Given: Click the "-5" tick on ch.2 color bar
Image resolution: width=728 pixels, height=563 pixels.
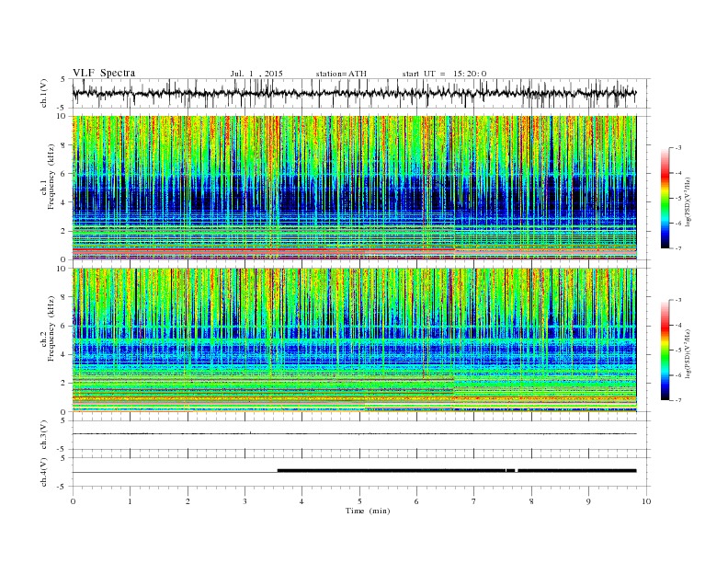Looking at the screenshot, I should pos(677,350).
